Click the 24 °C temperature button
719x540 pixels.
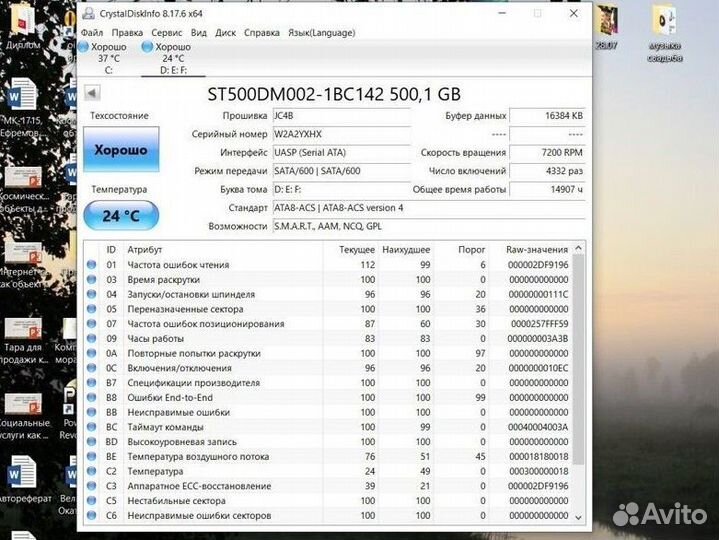click(120, 215)
